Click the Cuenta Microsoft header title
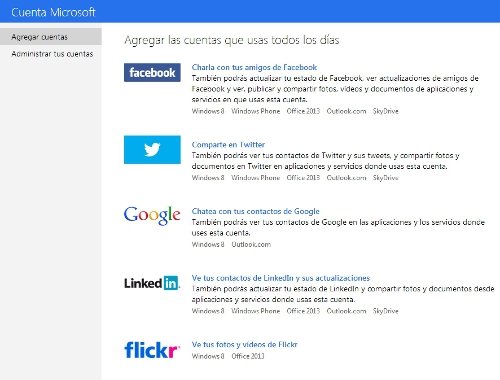This screenshot has width=500, height=380. click(53, 12)
